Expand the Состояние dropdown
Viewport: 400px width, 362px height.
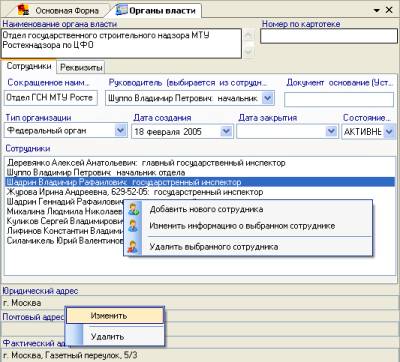coord(389,132)
